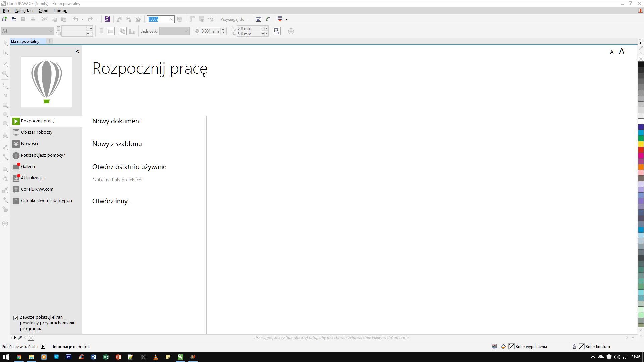This screenshot has width=644, height=362.
Task: Click the eyedropper icon in document palette
Action: tap(20, 338)
